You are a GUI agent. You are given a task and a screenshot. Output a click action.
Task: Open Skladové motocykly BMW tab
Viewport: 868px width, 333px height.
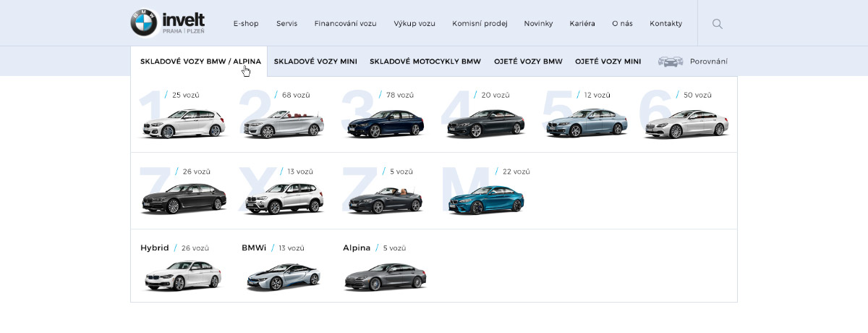[425, 62]
